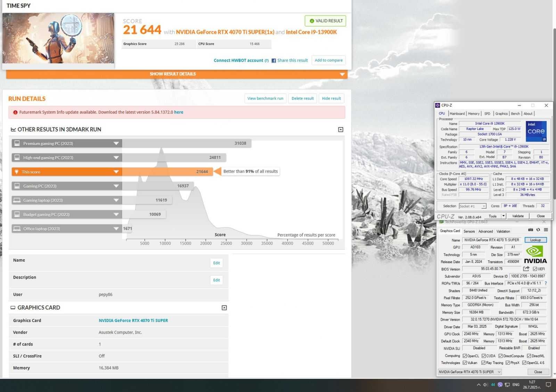Click the Intel Core i9 logo in CPU-Z
Screen dimensions: 556x392
tap(536, 131)
